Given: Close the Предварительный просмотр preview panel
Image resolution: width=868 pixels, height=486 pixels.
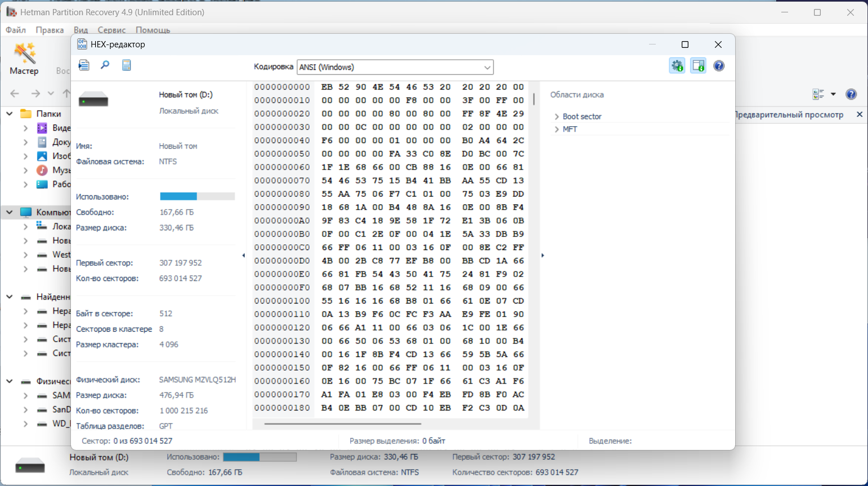Looking at the screenshot, I should coord(860,114).
